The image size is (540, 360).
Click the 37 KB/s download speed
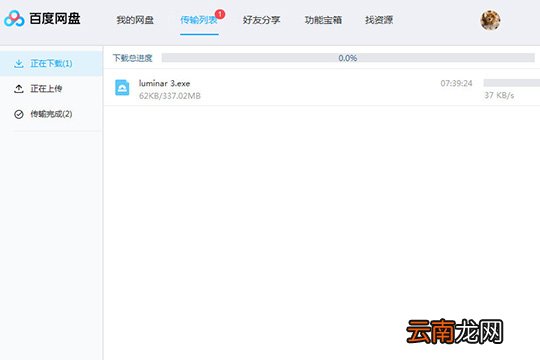[x=499, y=95]
